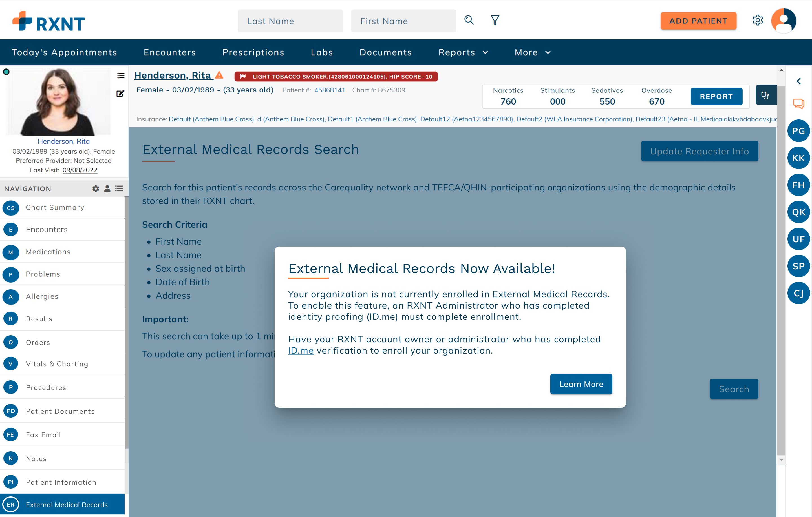Click the orange patient alert warning triangle
812x517 pixels.
coord(219,75)
